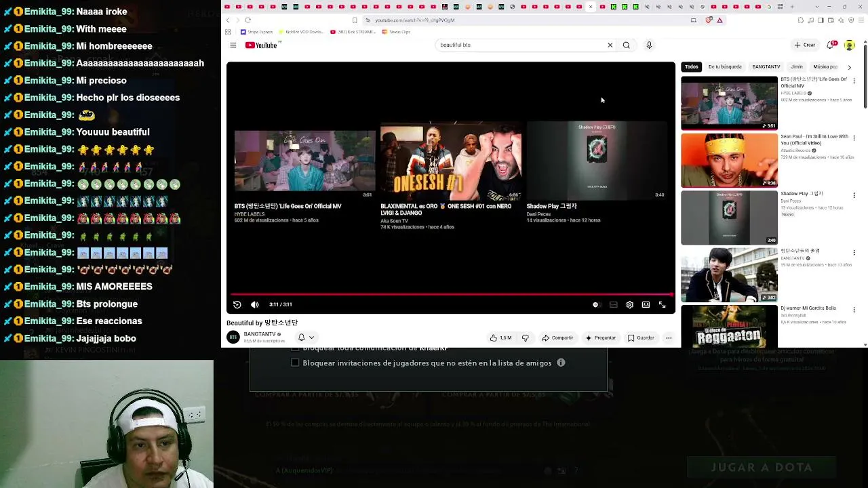Clear the search box with the X
The width and height of the screenshot is (868, 488).
(610, 45)
